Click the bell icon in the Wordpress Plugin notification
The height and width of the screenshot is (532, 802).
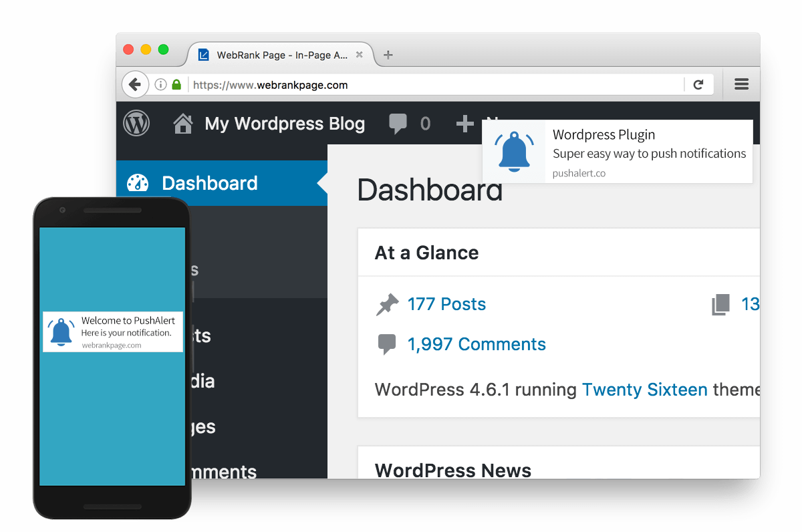coord(514,151)
